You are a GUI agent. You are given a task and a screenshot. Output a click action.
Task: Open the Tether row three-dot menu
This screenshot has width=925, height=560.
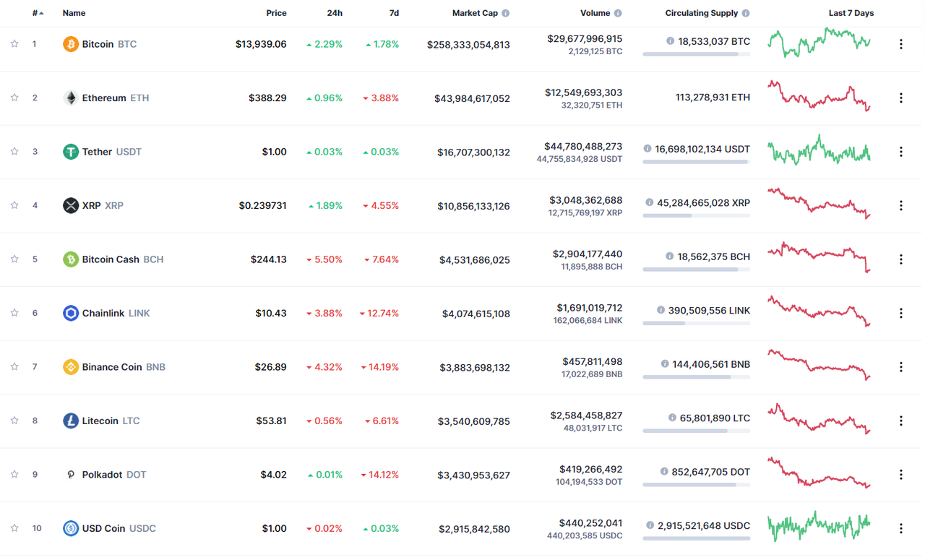900,152
